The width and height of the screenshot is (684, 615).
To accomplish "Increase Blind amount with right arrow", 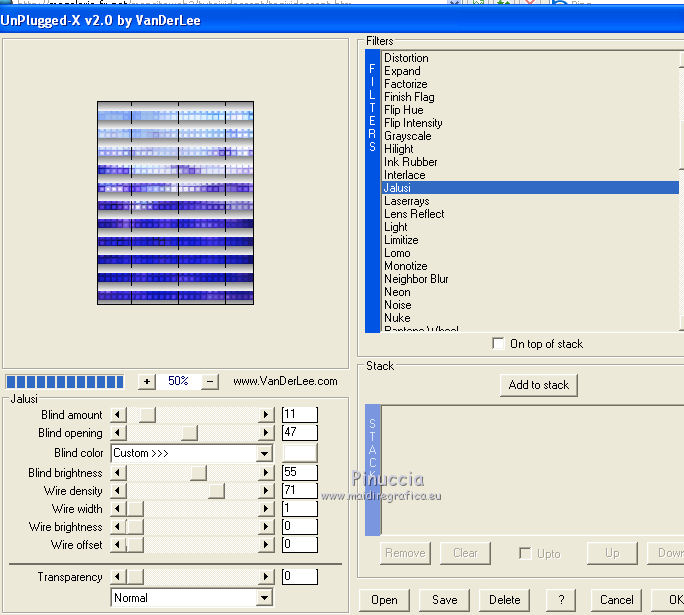I will [265, 414].
